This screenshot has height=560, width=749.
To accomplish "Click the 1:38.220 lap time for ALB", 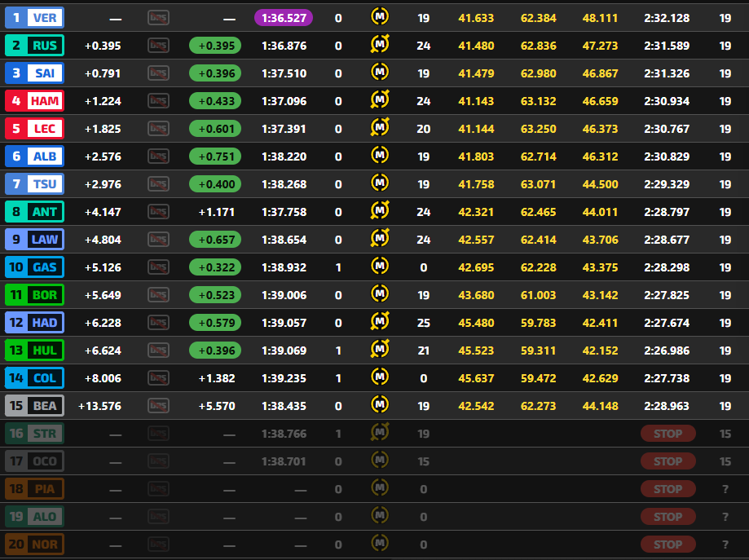I will click(284, 157).
